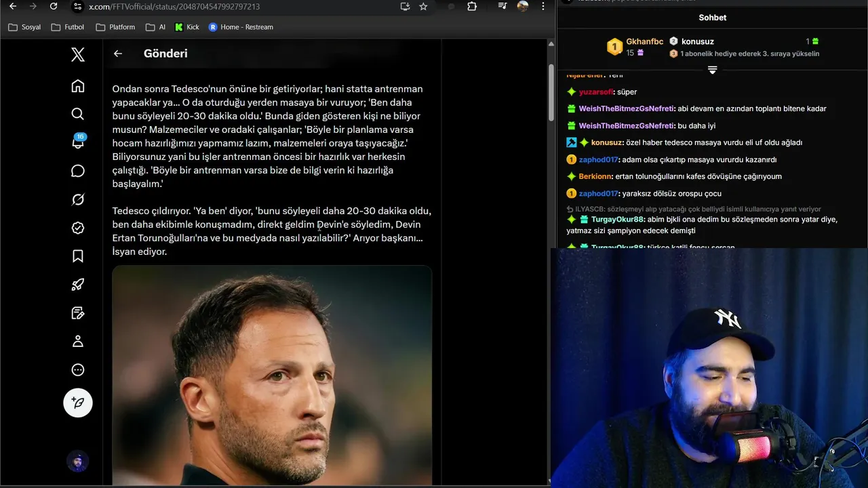Open the browser extensions puzzle icon
This screenshot has width=868, height=488.
[472, 6]
